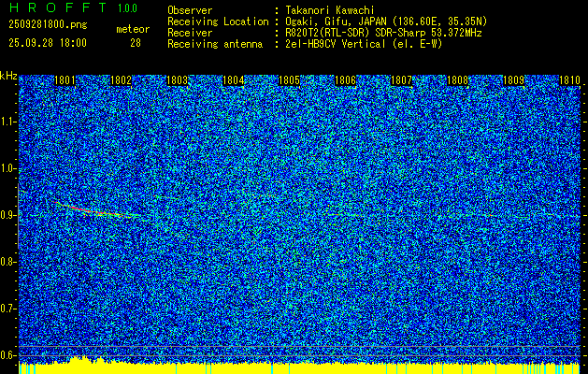Screen dimensions: 588x374
Task: Click the 1804 time marker
Action: coord(234,80)
